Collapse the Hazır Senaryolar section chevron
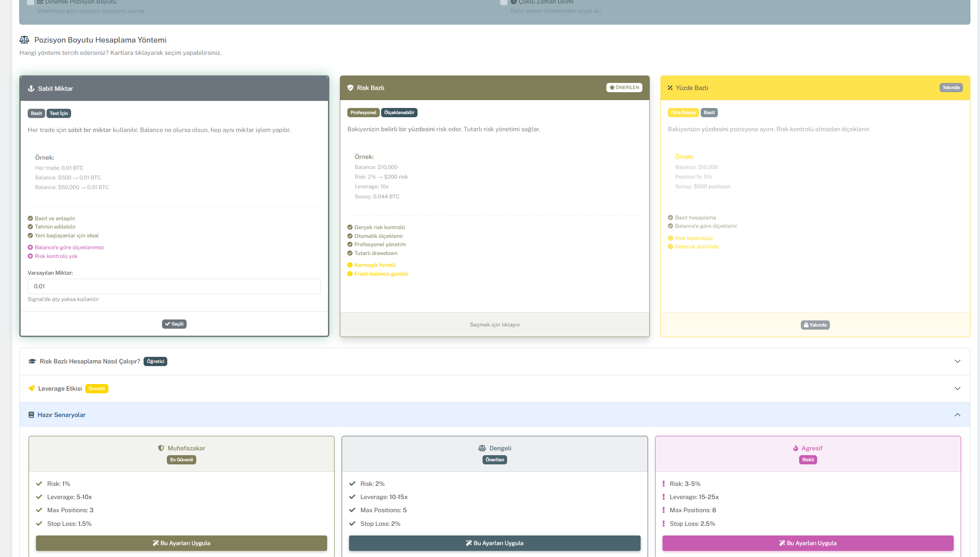 957,415
